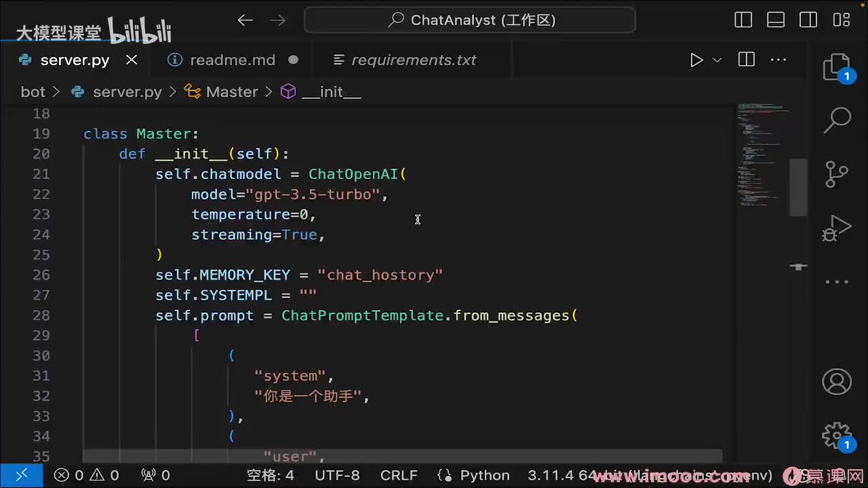The width and height of the screenshot is (868, 488).
Task: Click the "def __init__(self):" line
Action: coord(204,154)
